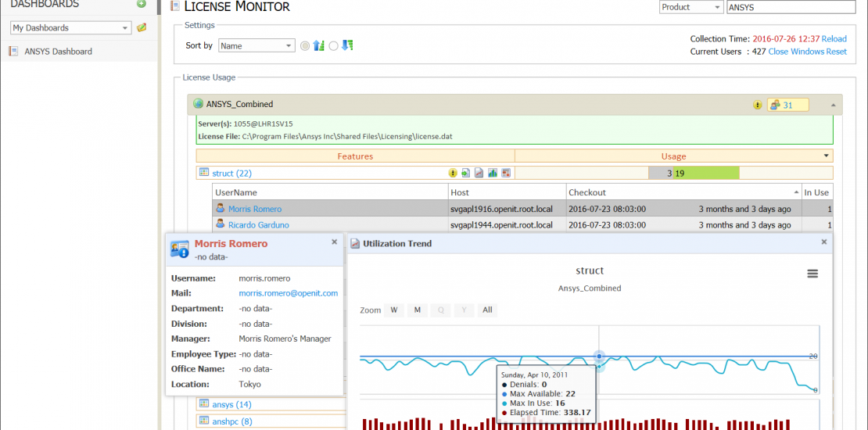Screen dimensions: 868x430
Task: Click the anshpc (8) feature table icon
Action: pyautogui.click(x=204, y=421)
